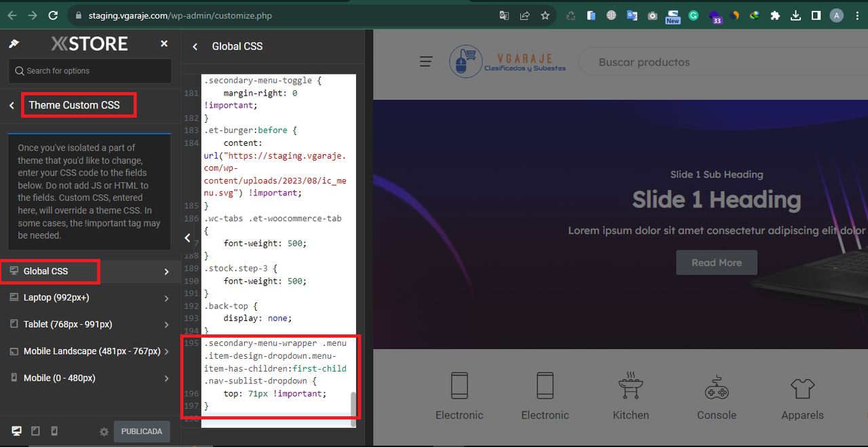Switch to mobile preview mode
Viewport: 868px width, 447px height.
[x=54, y=431]
